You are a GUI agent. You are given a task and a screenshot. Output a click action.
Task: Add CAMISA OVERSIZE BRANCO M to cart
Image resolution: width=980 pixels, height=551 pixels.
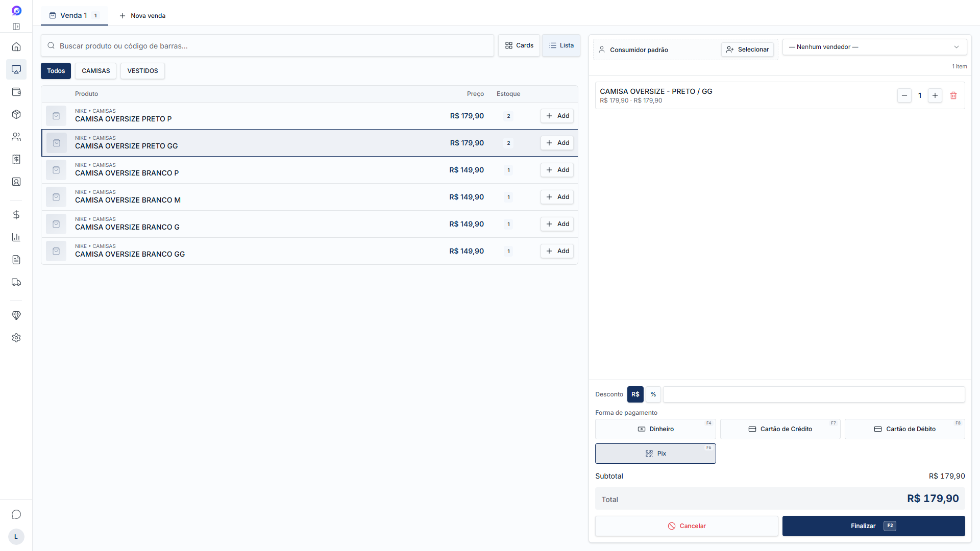pos(557,197)
